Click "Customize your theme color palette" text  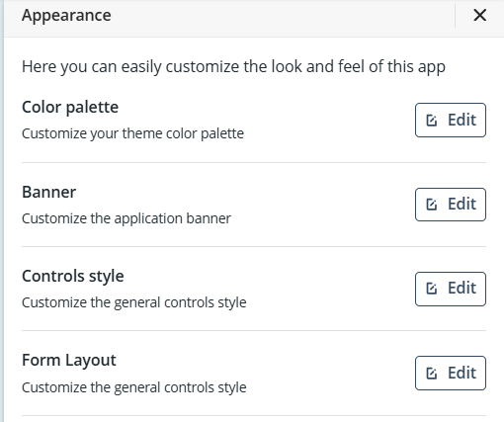click(132, 133)
